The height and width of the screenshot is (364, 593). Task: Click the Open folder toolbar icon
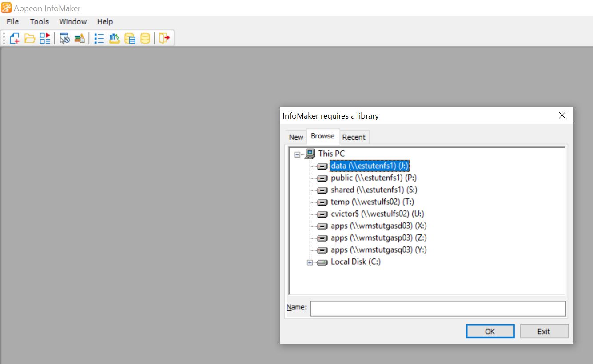point(30,39)
